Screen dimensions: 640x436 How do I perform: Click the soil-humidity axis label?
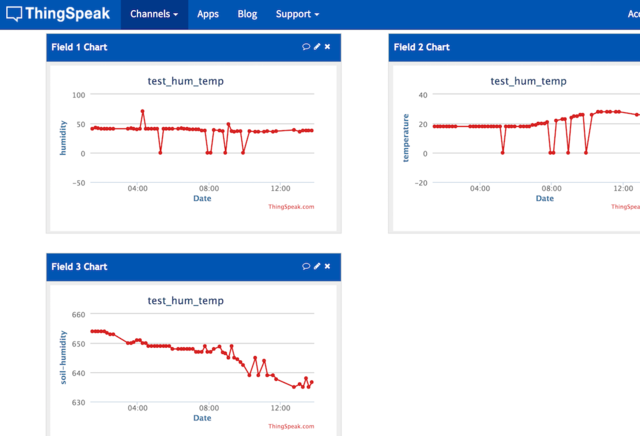click(x=63, y=358)
